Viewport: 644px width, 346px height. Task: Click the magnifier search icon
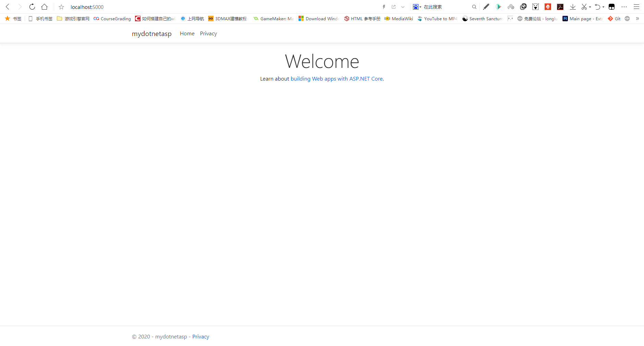[474, 7]
